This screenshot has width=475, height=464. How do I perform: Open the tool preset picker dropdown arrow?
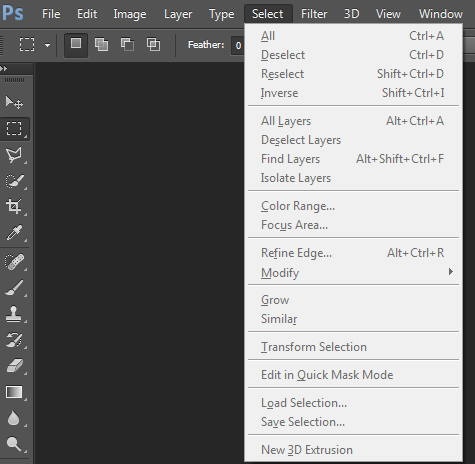click(47, 45)
